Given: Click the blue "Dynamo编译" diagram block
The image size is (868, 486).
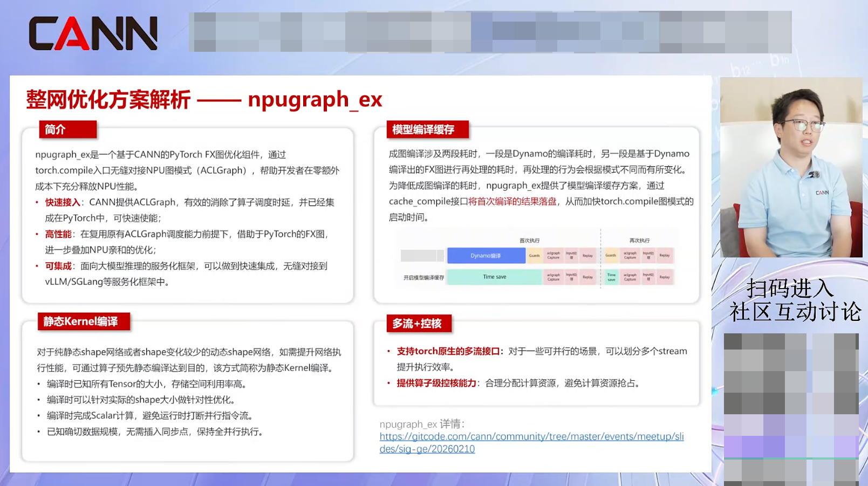Looking at the screenshot, I should (486, 255).
